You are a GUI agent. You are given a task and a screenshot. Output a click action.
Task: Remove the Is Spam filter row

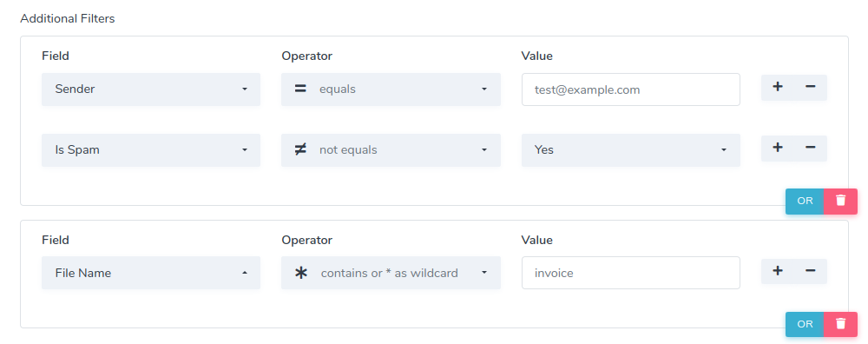point(810,148)
